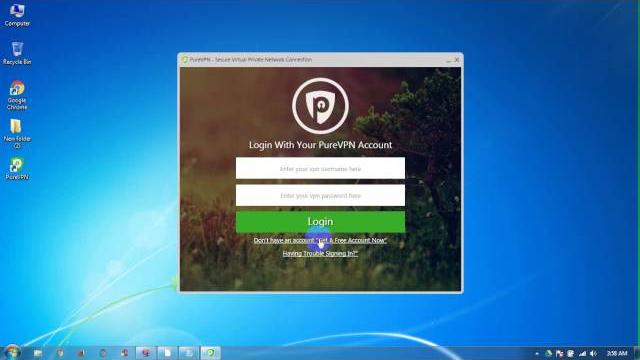Viewport: 640px width, 360px height.
Task: Click the active PureVPN taskbar button
Action: (x=211, y=353)
